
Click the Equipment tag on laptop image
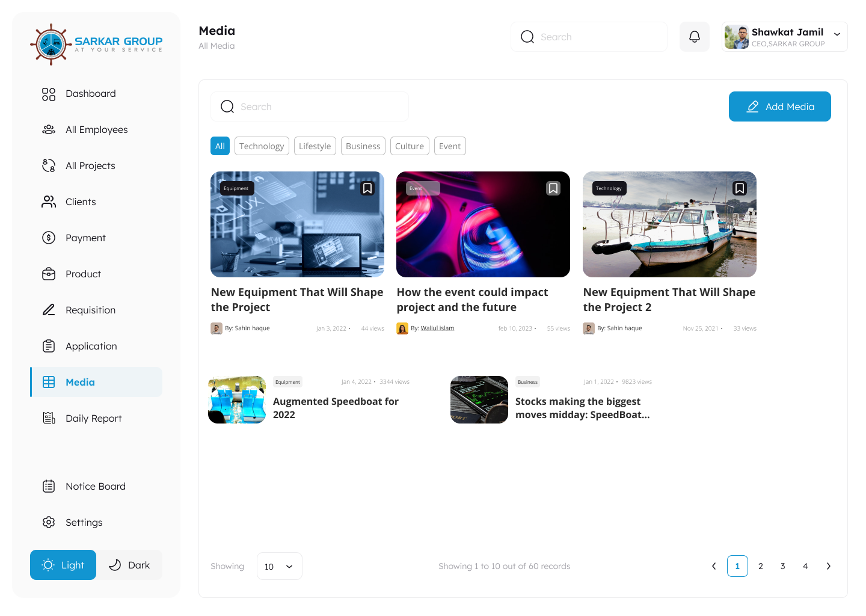[236, 188]
